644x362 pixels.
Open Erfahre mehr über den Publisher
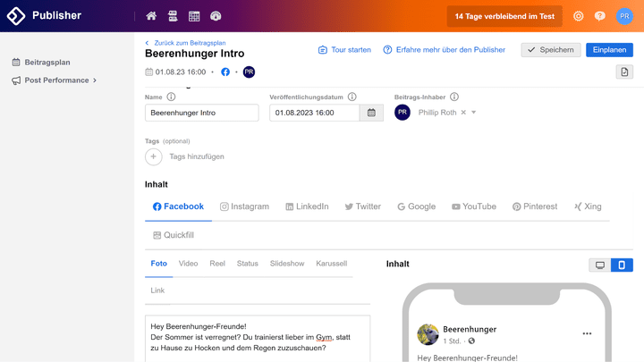[x=444, y=50]
